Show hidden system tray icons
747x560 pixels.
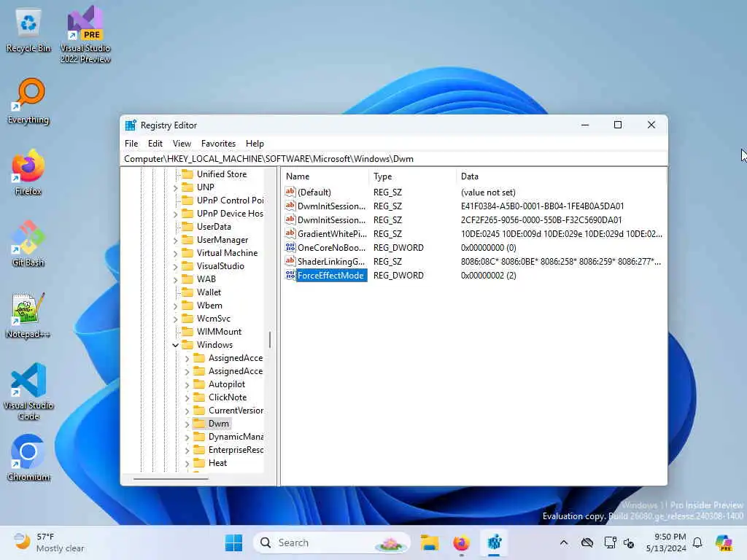[x=564, y=542]
